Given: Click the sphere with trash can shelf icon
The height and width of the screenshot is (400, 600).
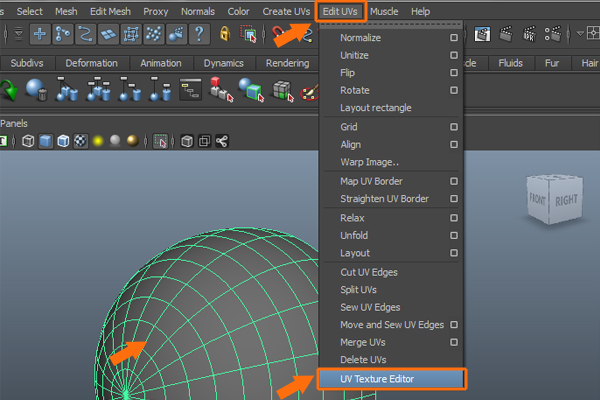Looking at the screenshot, I should (x=39, y=92).
